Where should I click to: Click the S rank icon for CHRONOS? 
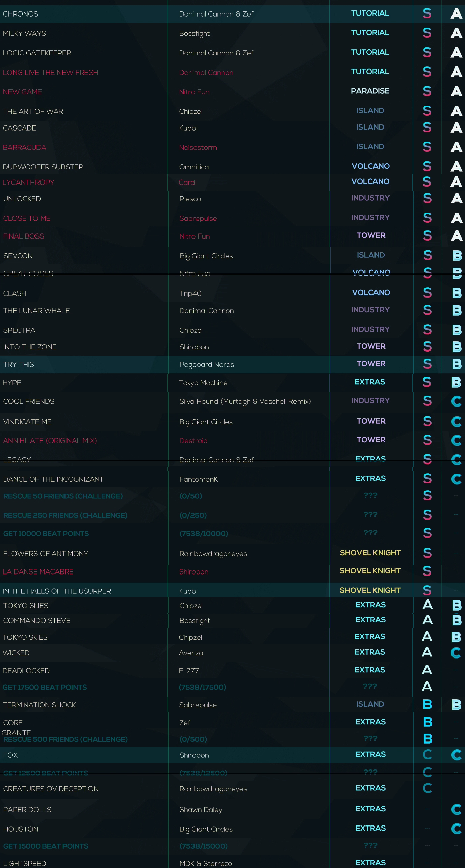427,13
